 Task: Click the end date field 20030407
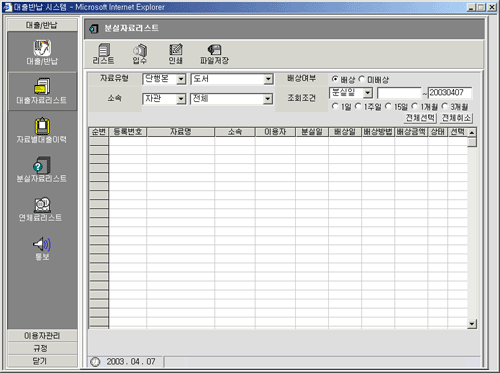pyautogui.click(x=450, y=93)
